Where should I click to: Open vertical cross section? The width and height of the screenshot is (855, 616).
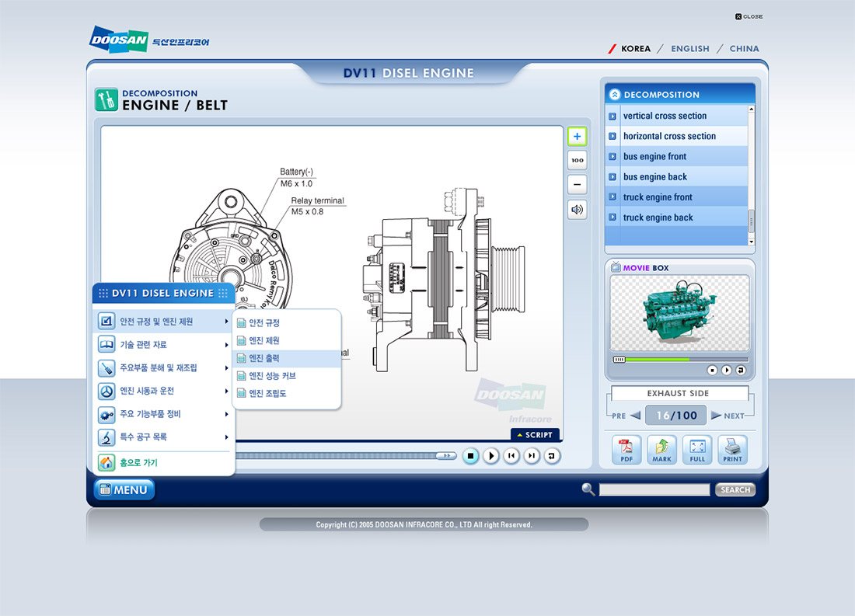click(x=677, y=116)
